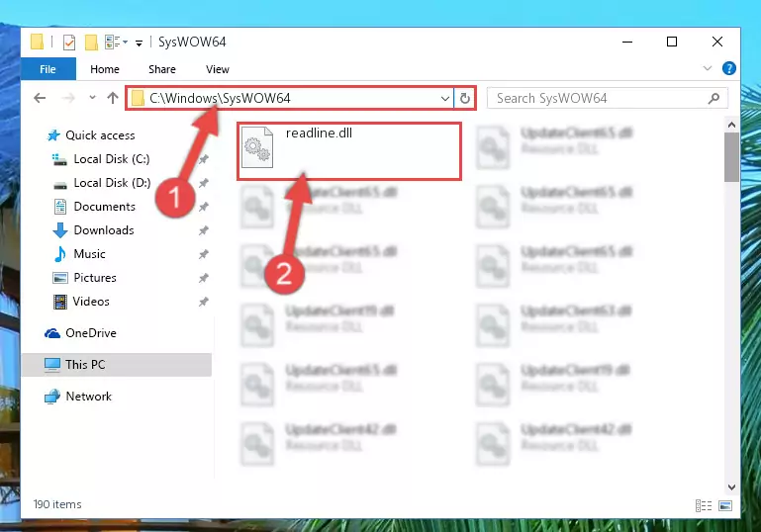Refresh the SysWOW64 folder
This screenshot has width=761, height=532.
[465, 99]
